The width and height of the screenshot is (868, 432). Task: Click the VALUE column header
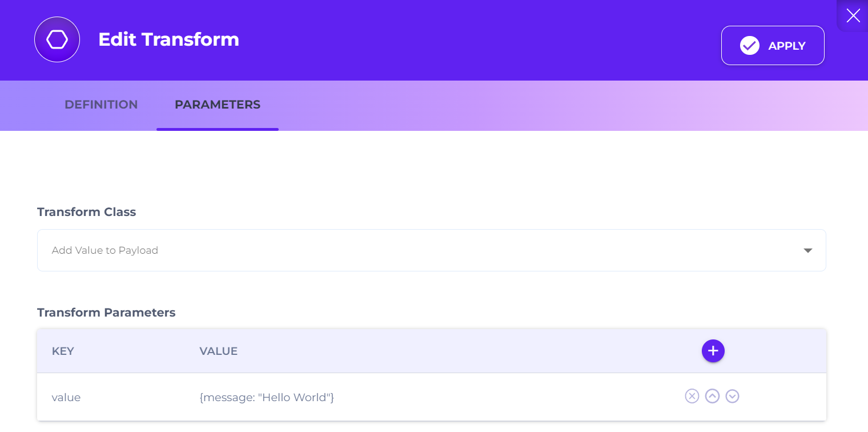[x=218, y=351]
